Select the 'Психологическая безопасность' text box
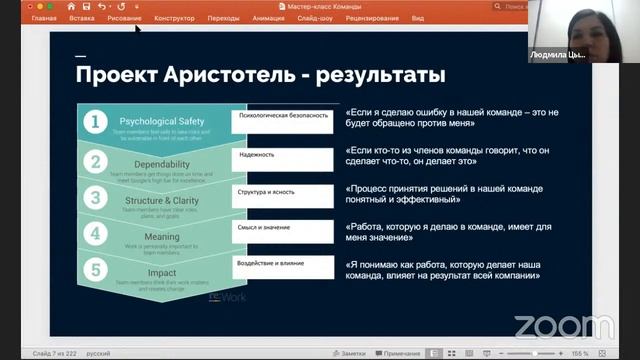Screen dimensions: 640x360 (x=282, y=122)
